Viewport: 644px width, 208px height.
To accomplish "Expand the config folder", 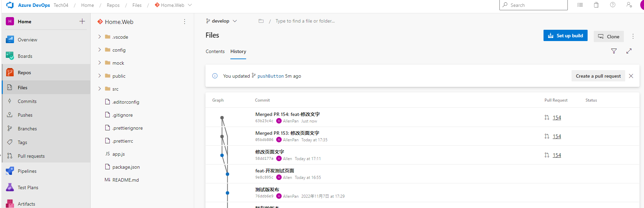I will (99, 50).
